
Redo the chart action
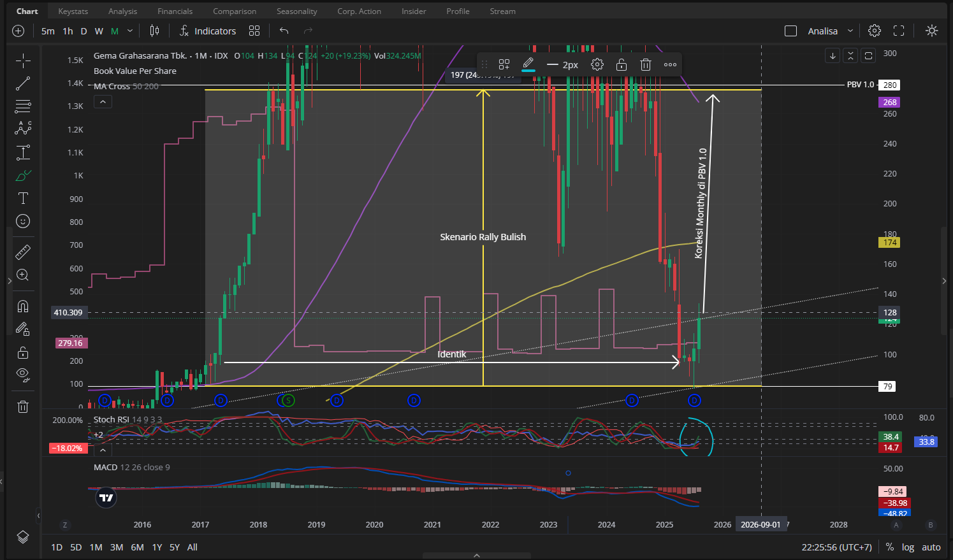pyautogui.click(x=308, y=31)
